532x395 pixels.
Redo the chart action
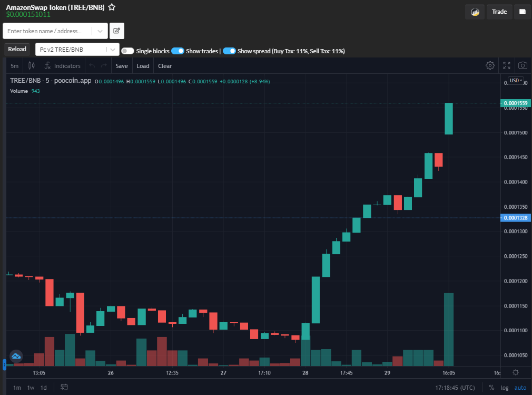(x=104, y=65)
